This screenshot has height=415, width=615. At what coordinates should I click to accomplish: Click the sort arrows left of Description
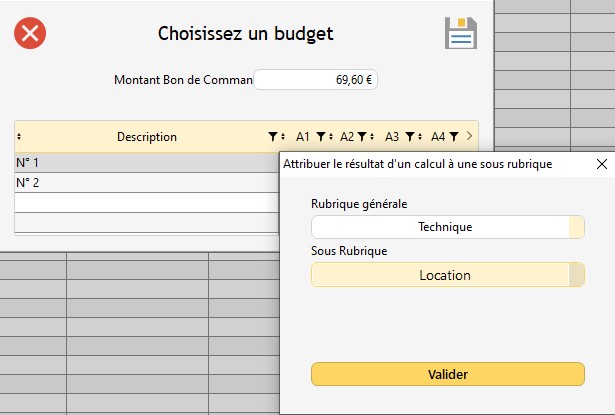(x=20, y=136)
